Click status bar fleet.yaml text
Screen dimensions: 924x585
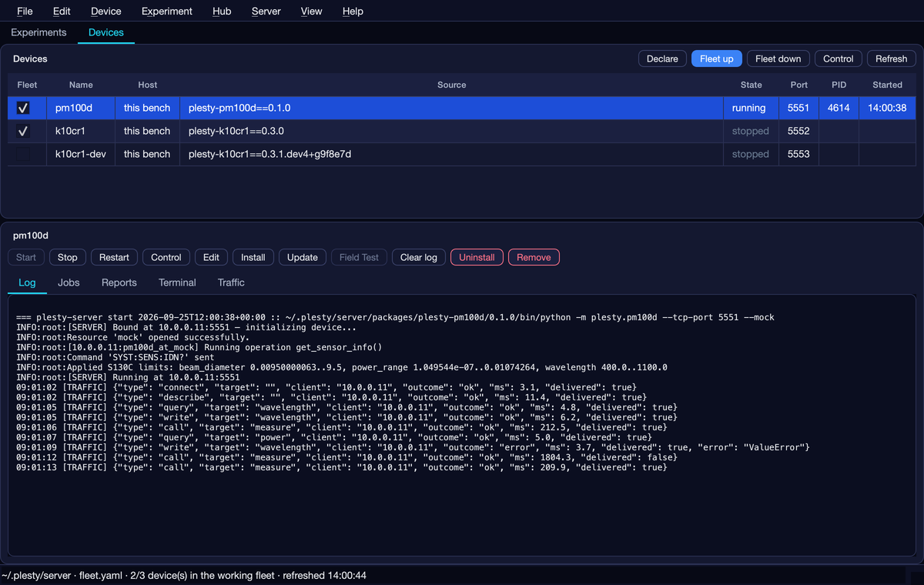100,576
